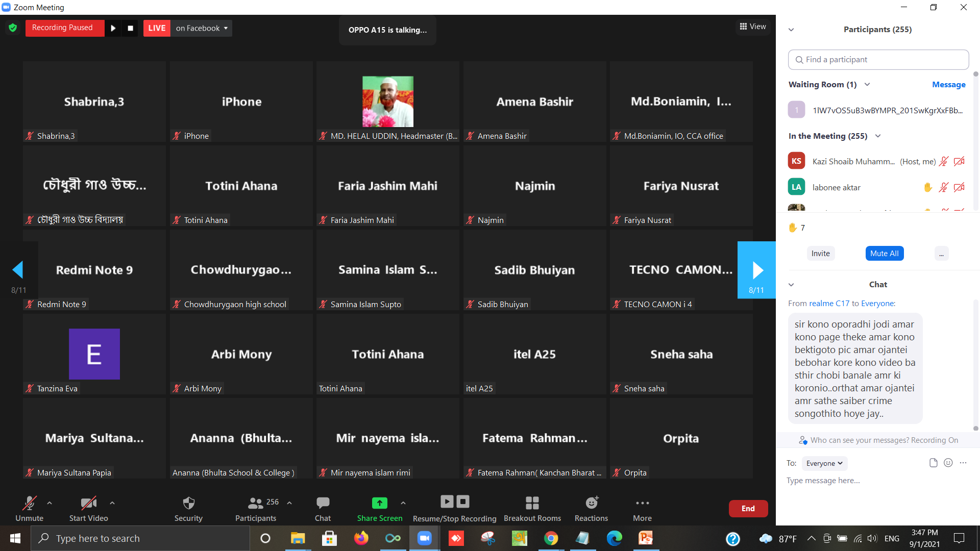This screenshot has height=551, width=980.
Task: Click labonee aktar's video off icon
Action: pyautogui.click(x=959, y=188)
